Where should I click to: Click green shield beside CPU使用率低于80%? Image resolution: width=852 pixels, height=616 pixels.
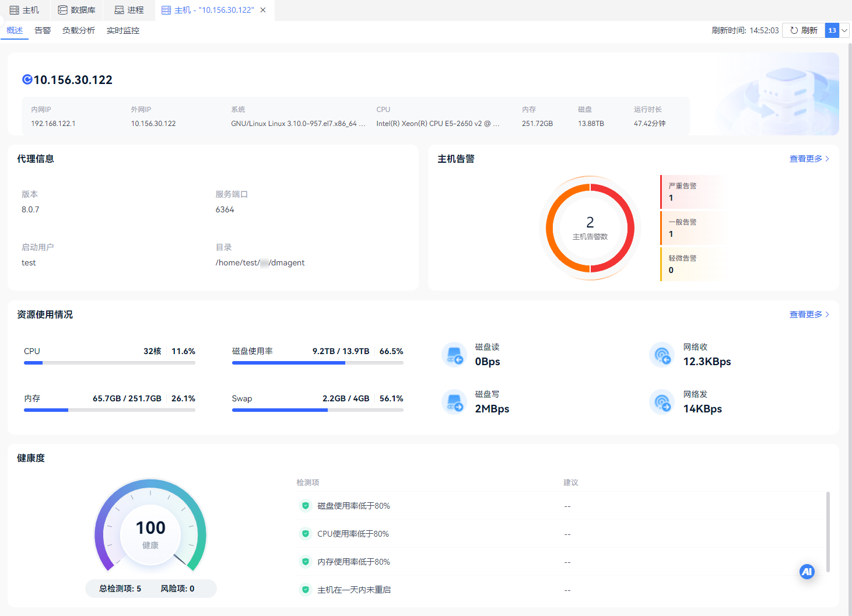305,534
